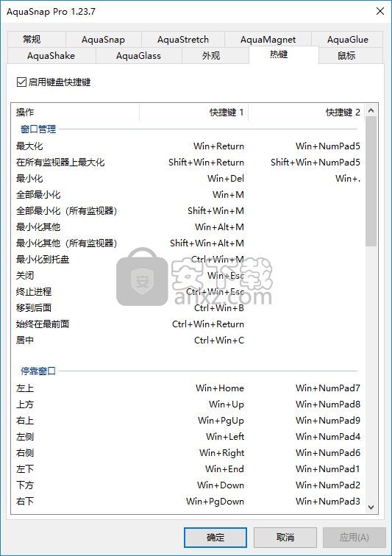Click the scrollbar up arrow
This screenshot has height=556, width=392.
[371, 110]
